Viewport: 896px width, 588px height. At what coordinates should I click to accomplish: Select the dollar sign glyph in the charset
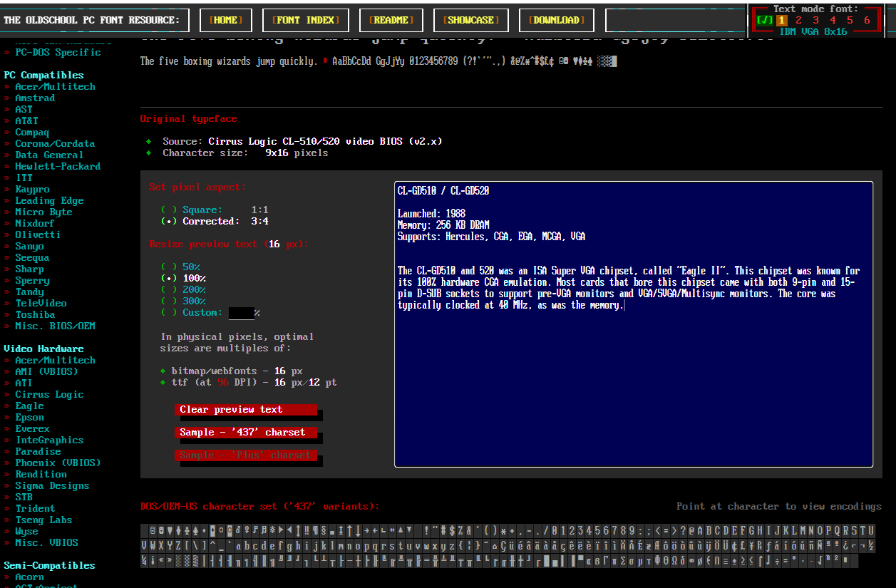(x=450, y=531)
